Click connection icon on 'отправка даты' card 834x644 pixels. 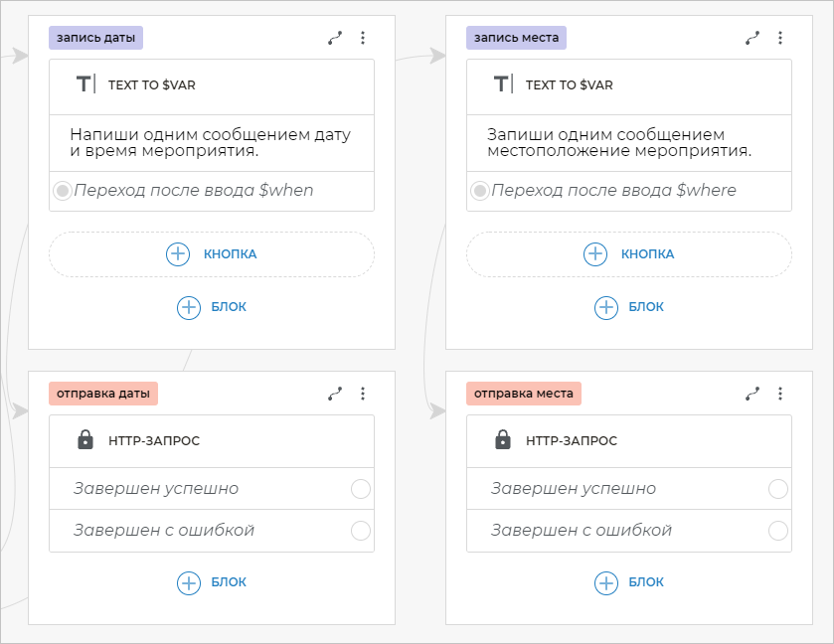(x=335, y=394)
